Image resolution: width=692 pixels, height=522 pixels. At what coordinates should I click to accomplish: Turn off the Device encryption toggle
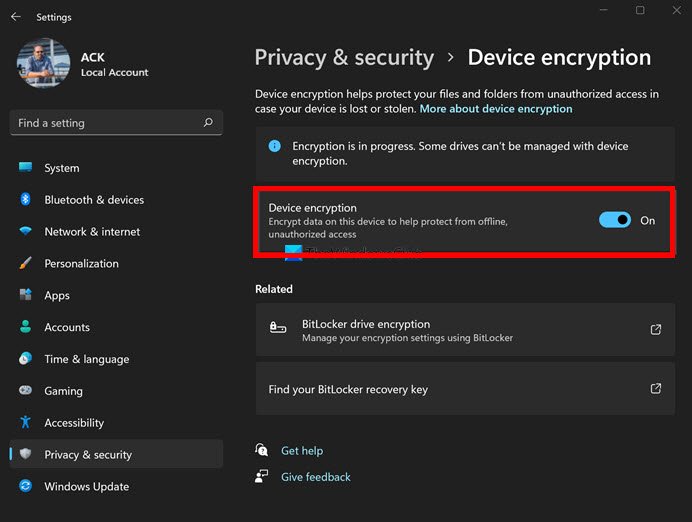click(615, 220)
